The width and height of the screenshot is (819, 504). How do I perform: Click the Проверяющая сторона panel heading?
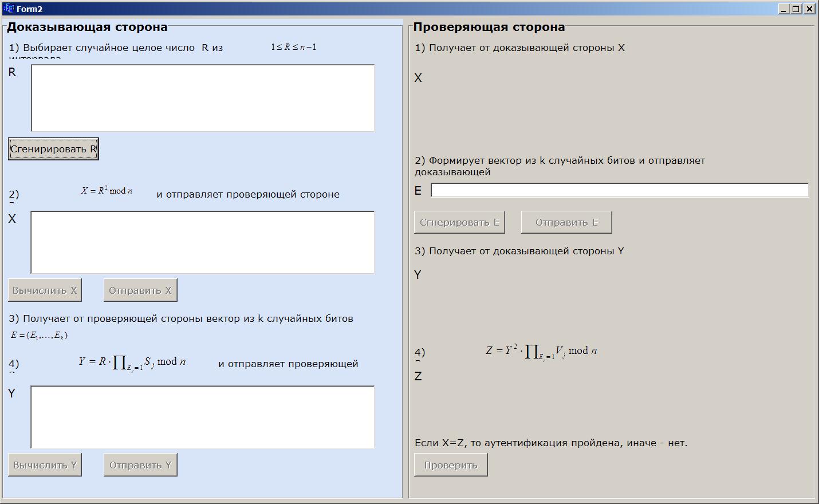[489, 27]
